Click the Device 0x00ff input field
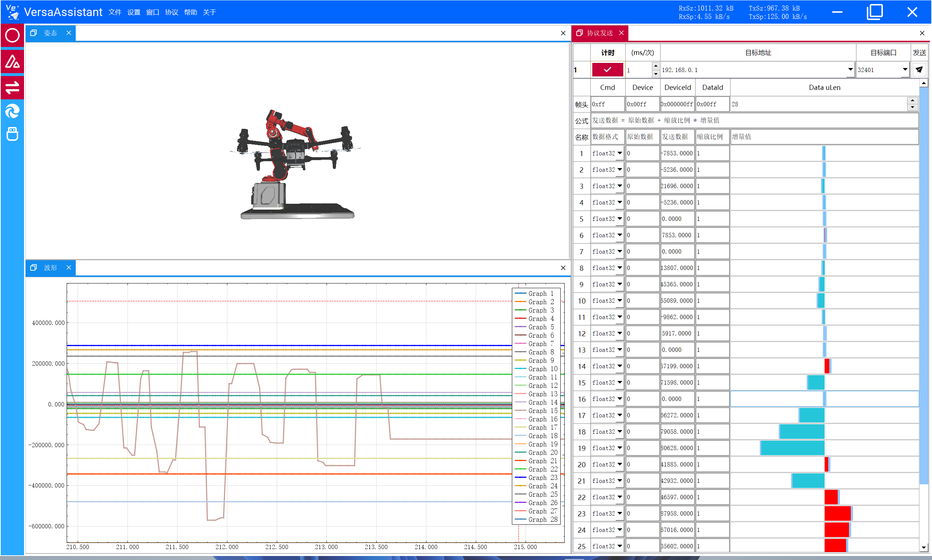932x560 pixels. click(642, 104)
